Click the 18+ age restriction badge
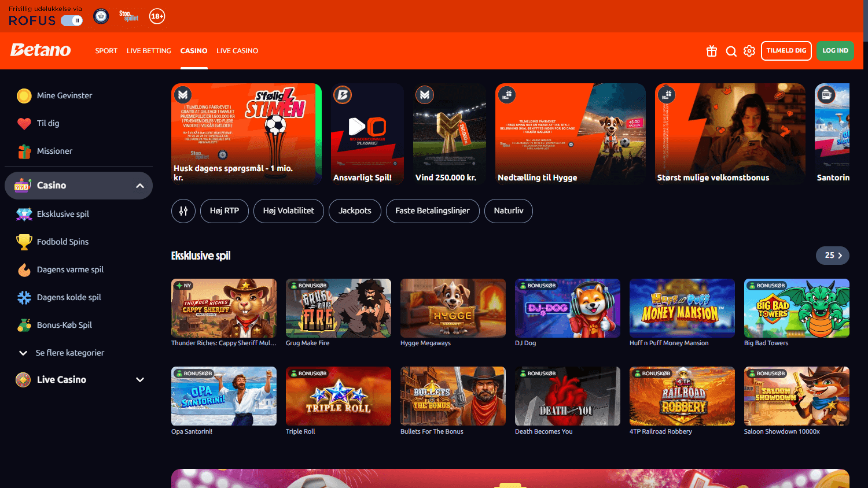The image size is (868, 488). tap(157, 16)
